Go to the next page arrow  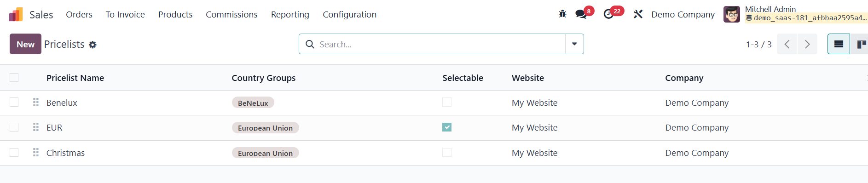point(807,44)
